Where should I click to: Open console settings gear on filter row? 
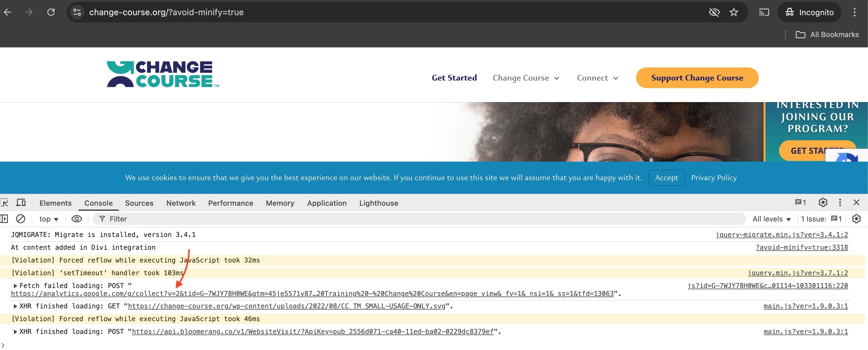856,219
